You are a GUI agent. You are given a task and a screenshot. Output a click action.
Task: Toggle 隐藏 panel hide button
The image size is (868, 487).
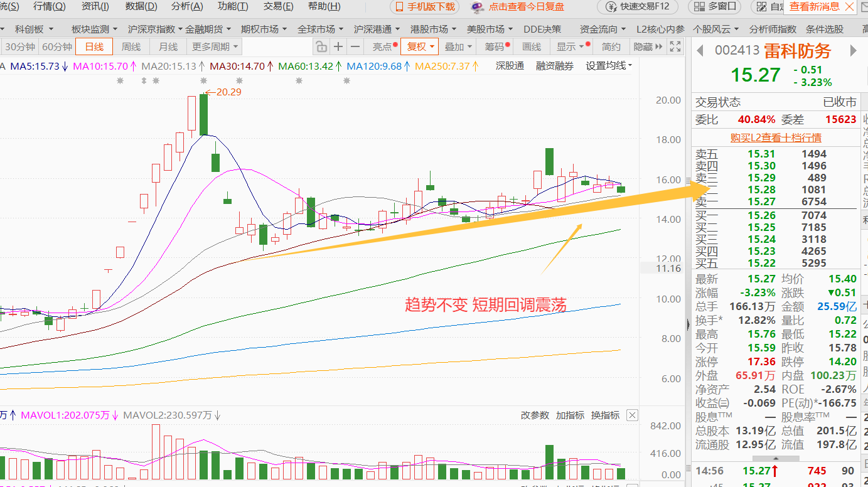648,47
